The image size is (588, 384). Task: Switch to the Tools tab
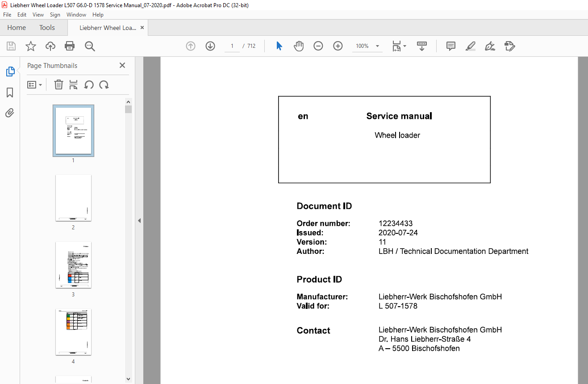[47, 28]
